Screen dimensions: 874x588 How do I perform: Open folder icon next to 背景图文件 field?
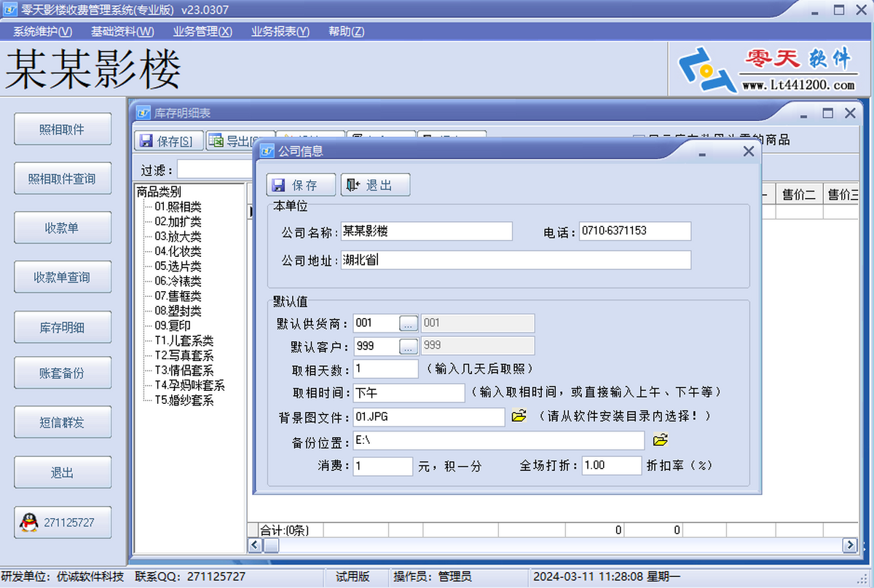(x=519, y=416)
